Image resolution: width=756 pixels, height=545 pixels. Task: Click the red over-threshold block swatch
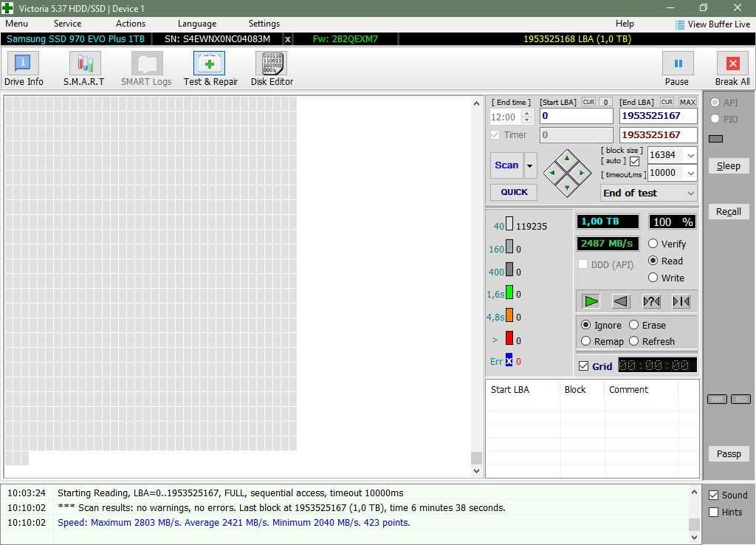click(509, 337)
